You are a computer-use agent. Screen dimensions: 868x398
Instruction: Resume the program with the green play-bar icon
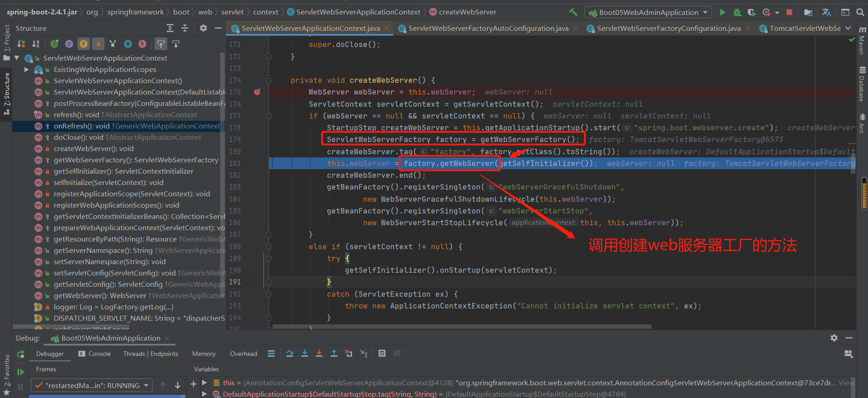pos(20,372)
